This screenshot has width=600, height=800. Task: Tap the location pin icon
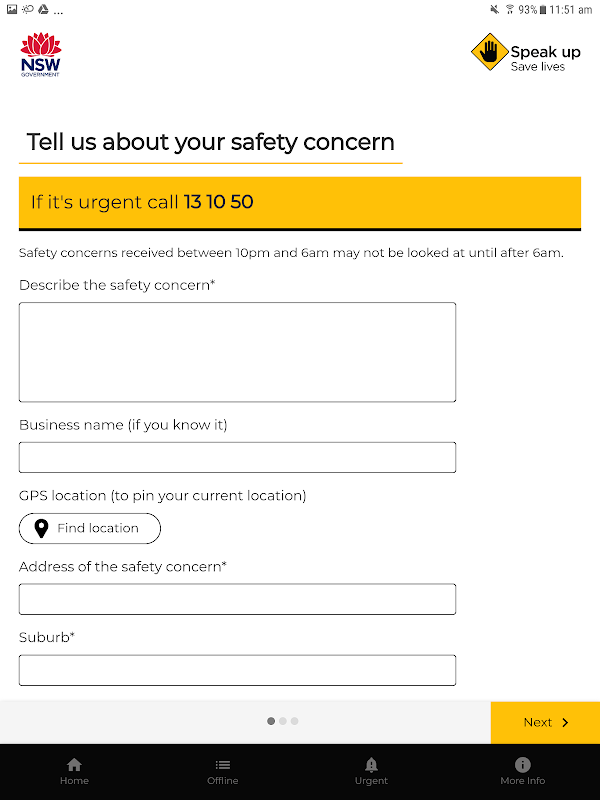point(41,528)
